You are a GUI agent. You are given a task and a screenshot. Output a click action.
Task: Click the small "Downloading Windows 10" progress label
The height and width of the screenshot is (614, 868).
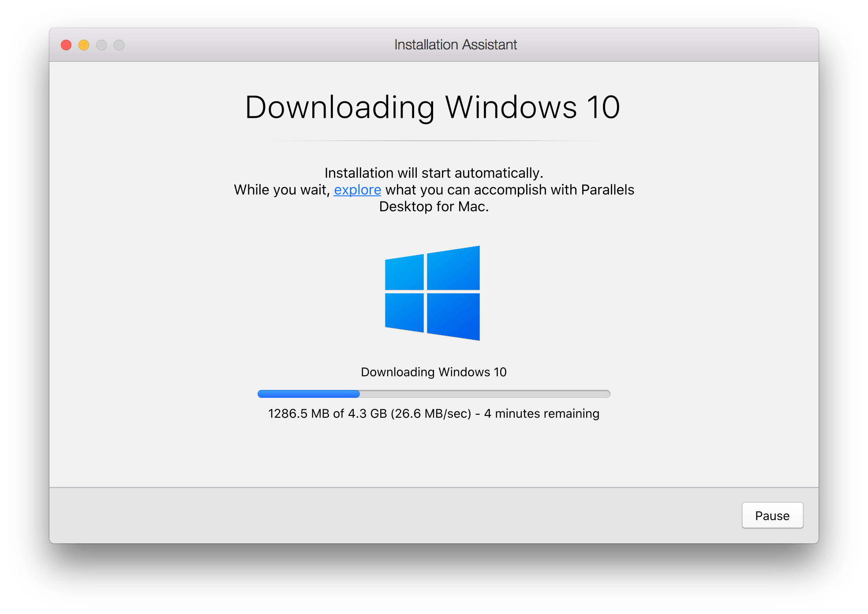click(x=434, y=372)
